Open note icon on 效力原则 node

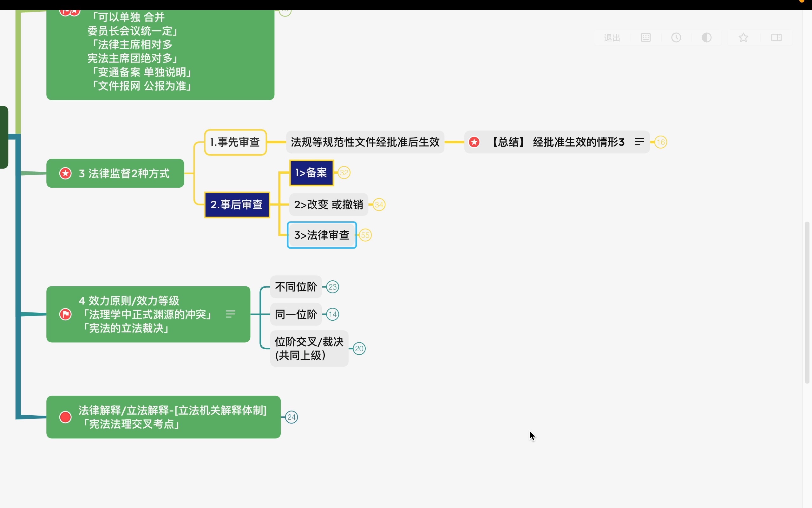click(231, 314)
